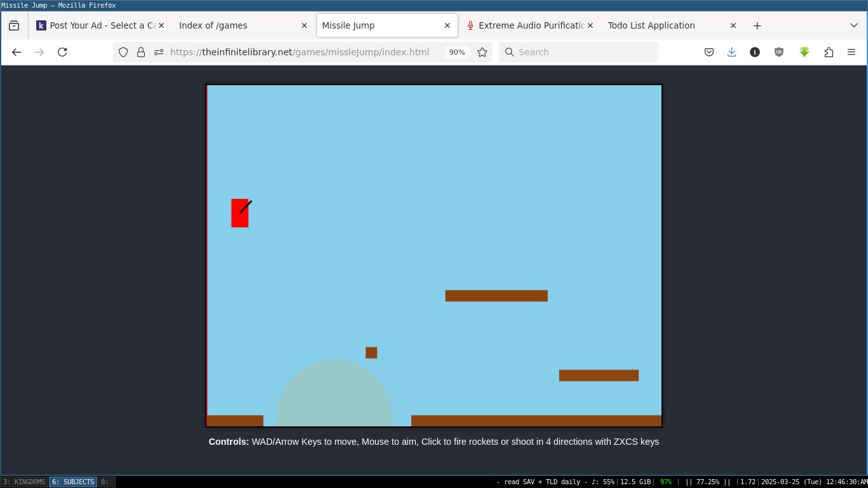868x488 pixels.
Task: Open the Downloads panel
Action: (731, 52)
